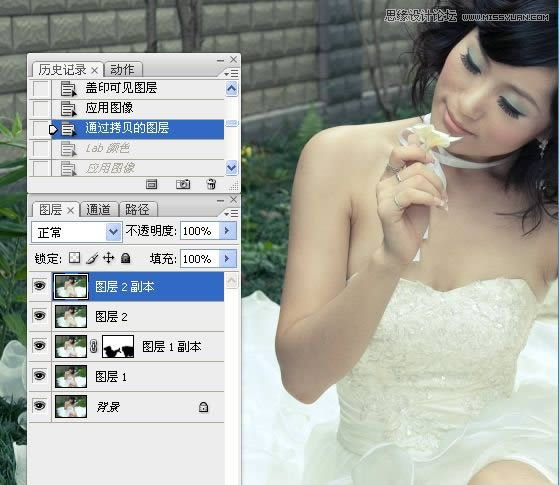Open the blend mode 正常 dropdown

click(x=77, y=232)
